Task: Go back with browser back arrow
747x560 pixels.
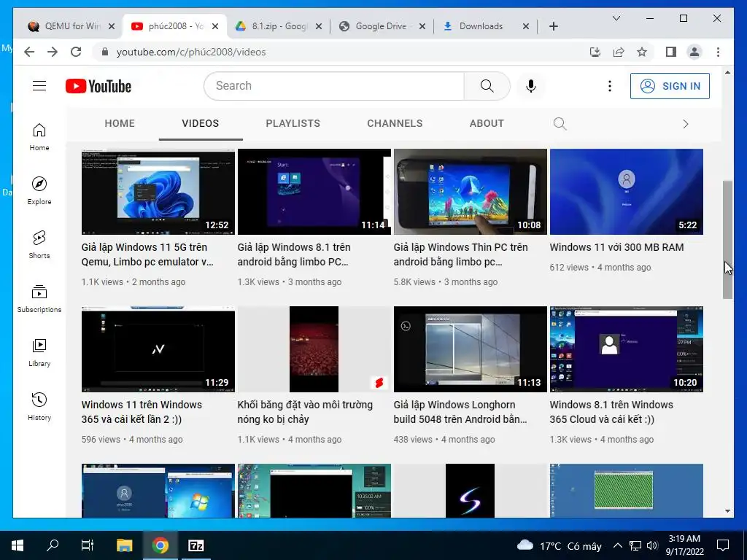Action: point(29,52)
